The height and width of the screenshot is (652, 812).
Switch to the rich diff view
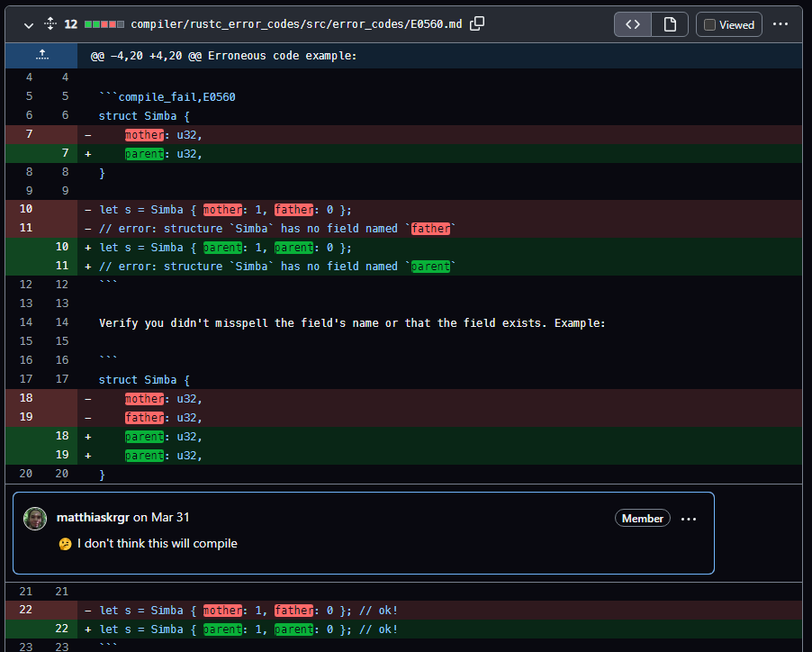[670, 24]
